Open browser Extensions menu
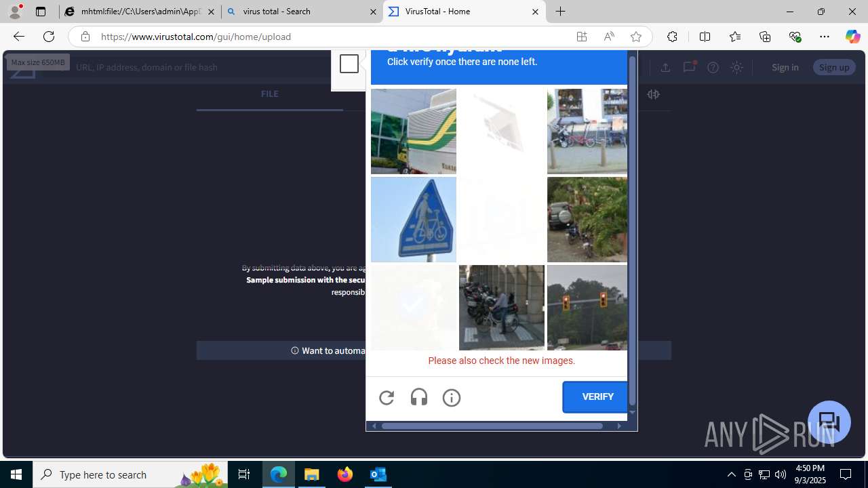Image resolution: width=868 pixels, height=488 pixels. pos(672,37)
